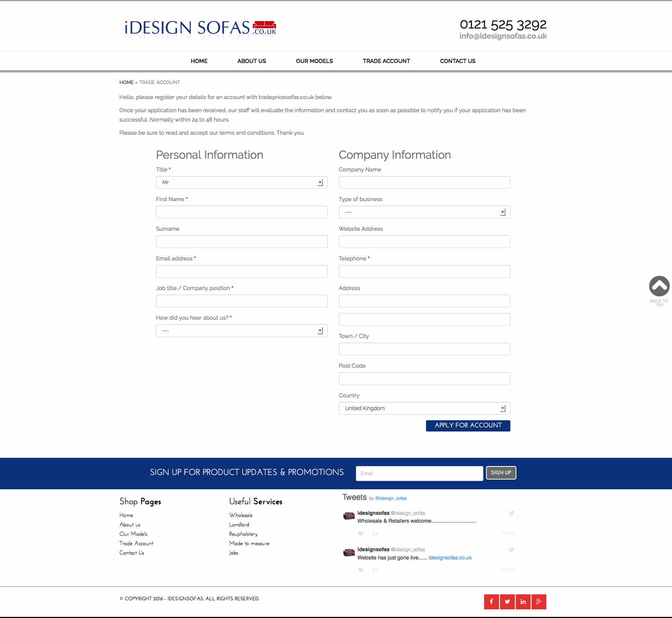
Task: Click the Sign Up newsletter button
Action: pyautogui.click(x=501, y=472)
